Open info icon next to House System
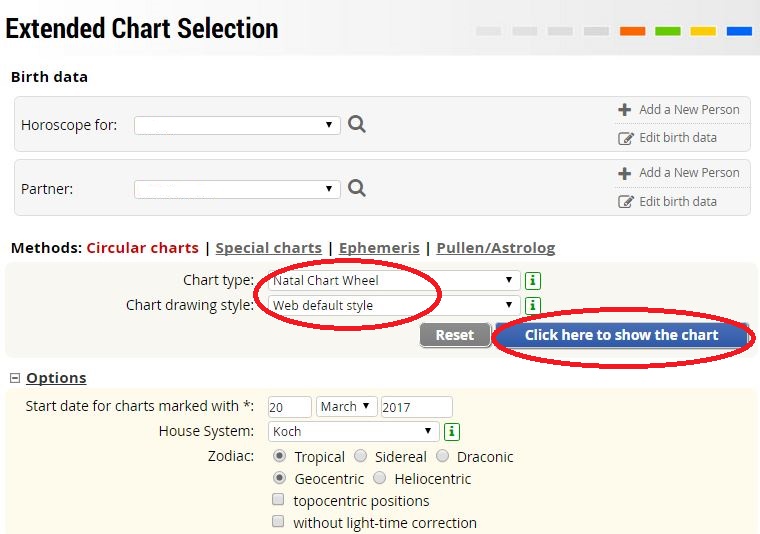This screenshot has height=534, width=760. pyautogui.click(x=452, y=431)
